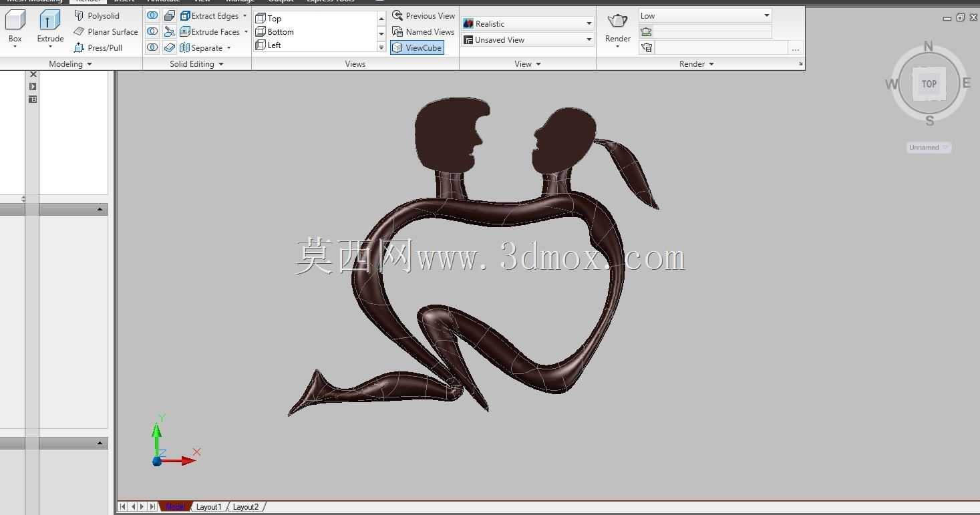Screen dimensions: 980x515
Task: Go to previous layout tab arrow
Action: point(133,507)
